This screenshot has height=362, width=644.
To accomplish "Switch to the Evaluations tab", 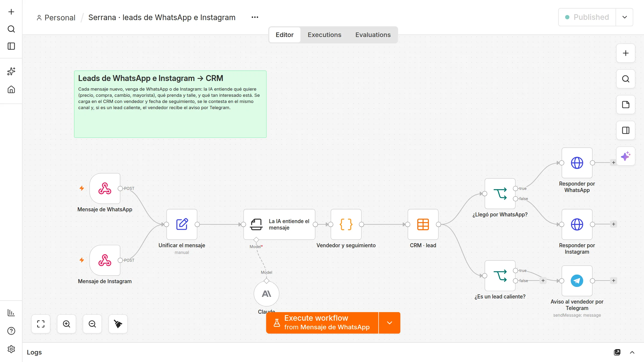I will click(373, 35).
